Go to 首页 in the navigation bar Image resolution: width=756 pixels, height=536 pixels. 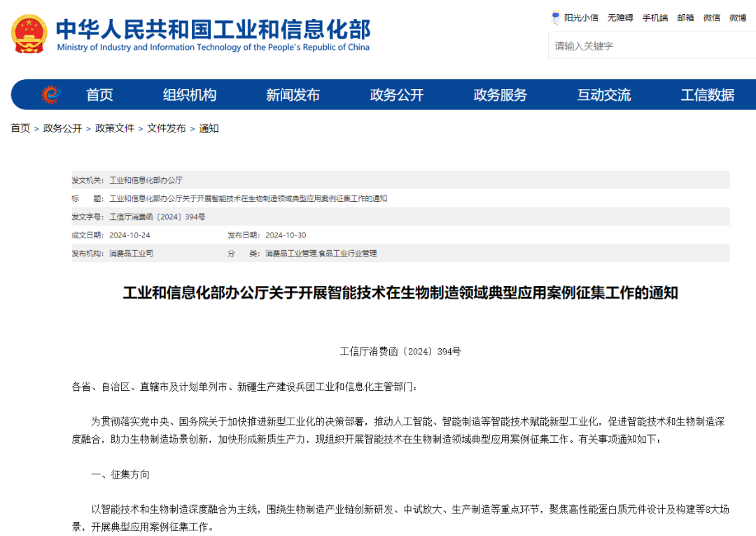[x=99, y=95]
